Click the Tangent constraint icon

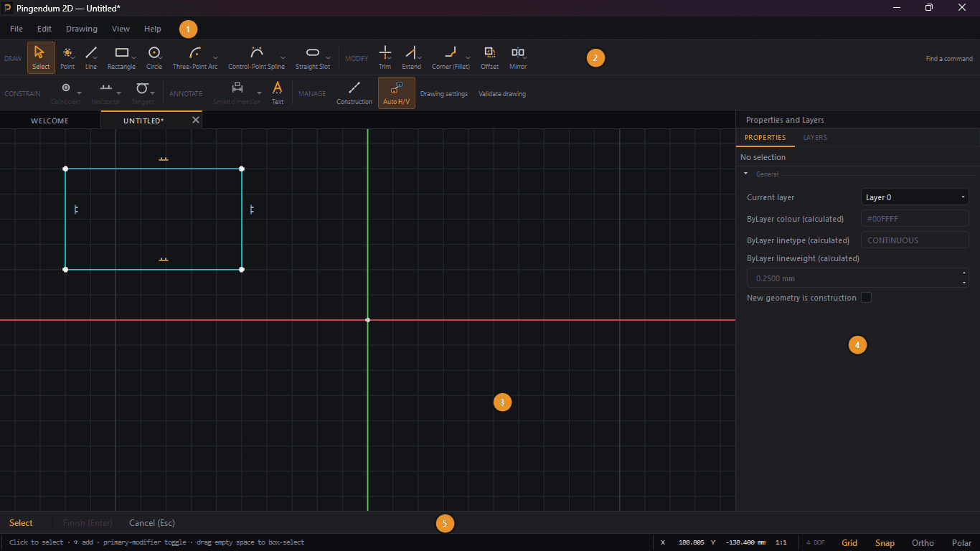(x=142, y=88)
